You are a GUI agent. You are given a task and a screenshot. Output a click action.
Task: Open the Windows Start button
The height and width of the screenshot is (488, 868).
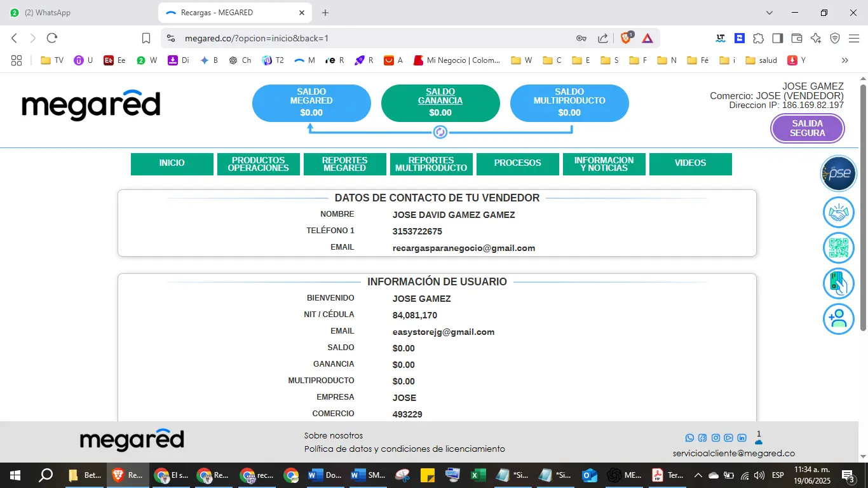[x=15, y=475]
